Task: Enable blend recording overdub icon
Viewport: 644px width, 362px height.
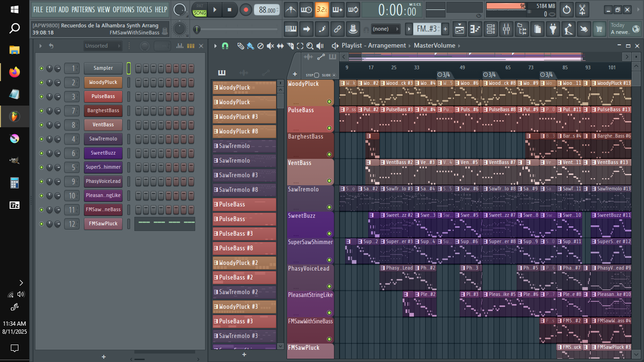Action: [x=337, y=9]
